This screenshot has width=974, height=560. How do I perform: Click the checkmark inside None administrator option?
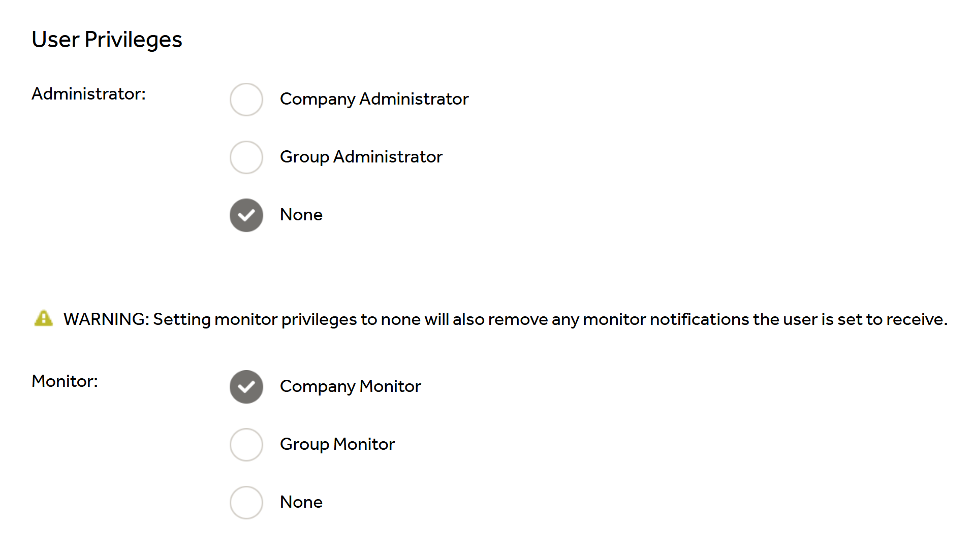tap(246, 216)
